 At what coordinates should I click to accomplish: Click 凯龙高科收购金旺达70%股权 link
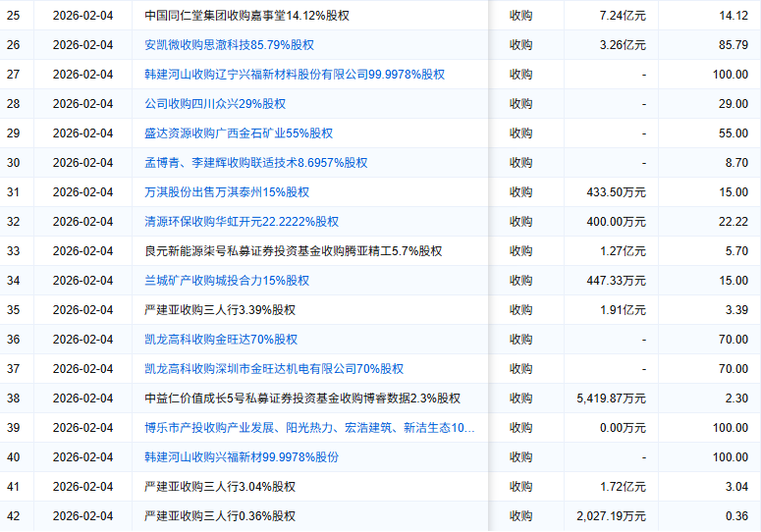(221, 340)
